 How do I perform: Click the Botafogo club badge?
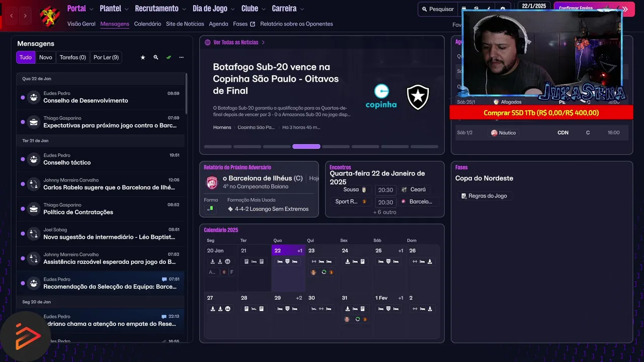click(418, 97)
